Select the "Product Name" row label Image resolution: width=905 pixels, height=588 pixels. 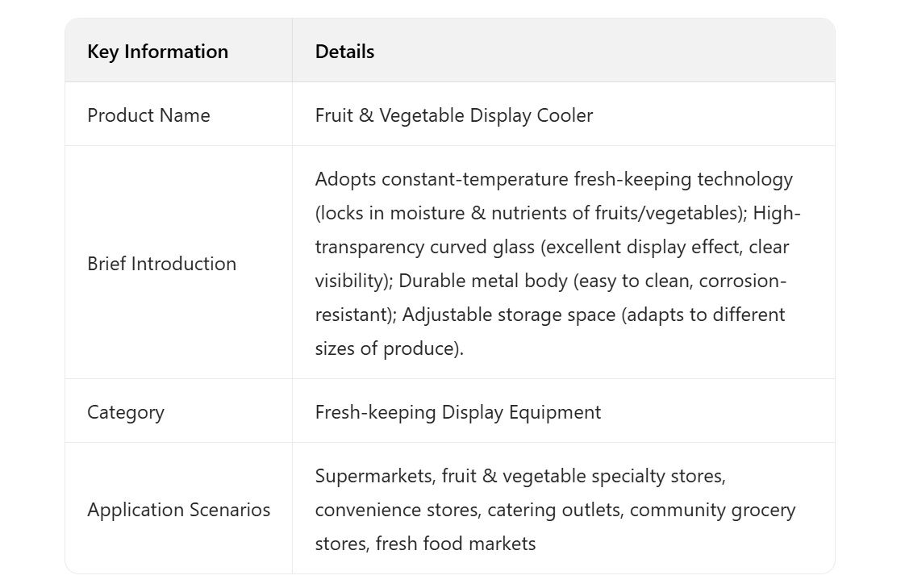point(148,115)
